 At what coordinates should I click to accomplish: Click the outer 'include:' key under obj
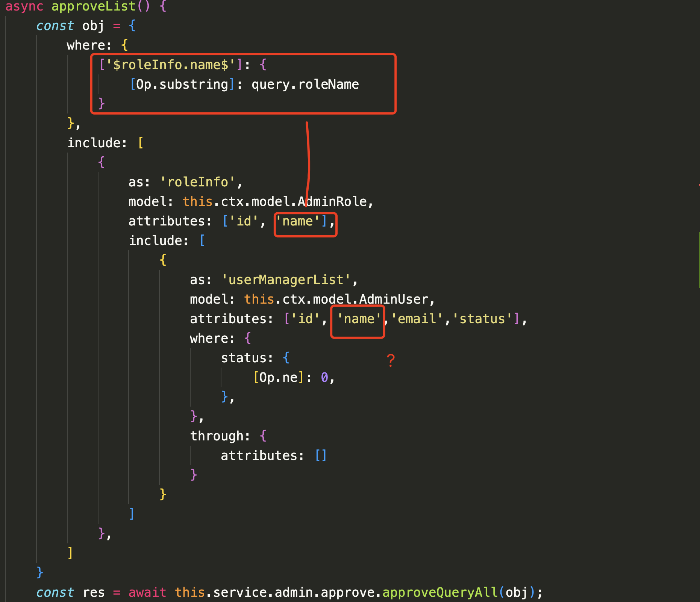point(97,143)
